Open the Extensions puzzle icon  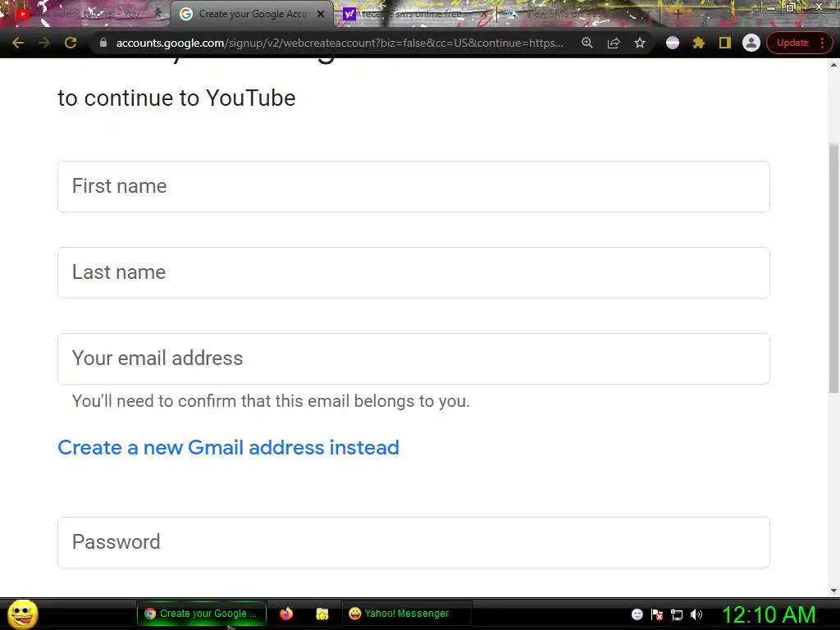point(699,43)
